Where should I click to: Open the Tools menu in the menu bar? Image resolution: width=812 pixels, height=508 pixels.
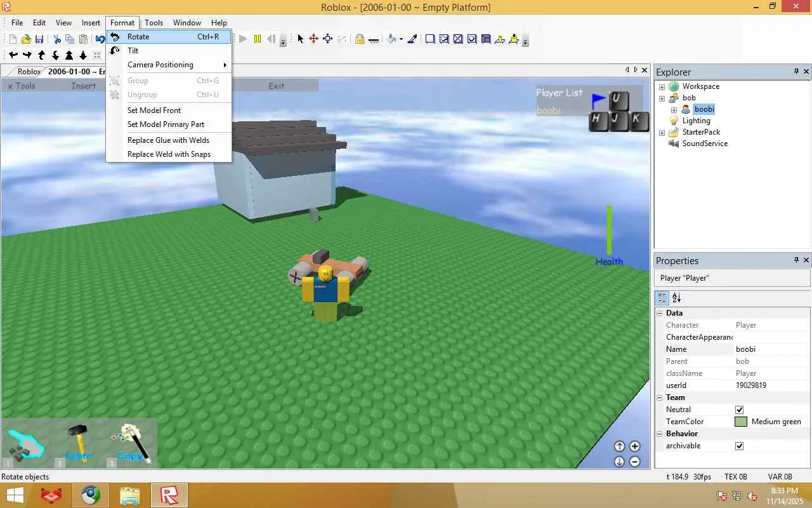[x=154, y=22]
